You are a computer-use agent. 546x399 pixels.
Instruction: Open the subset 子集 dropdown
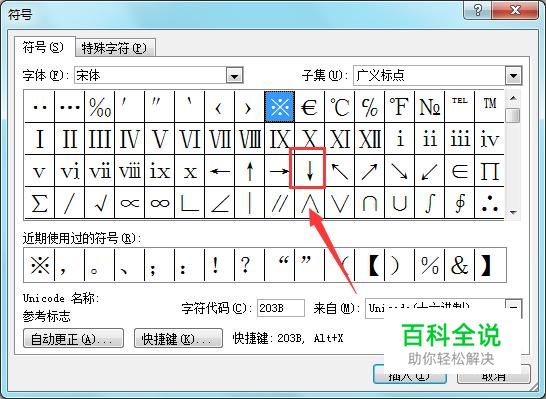coord(513,75)
